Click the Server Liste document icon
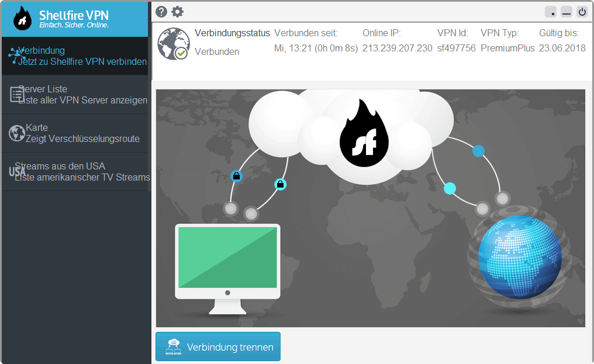The image size is (594, 364). (17, 94)
